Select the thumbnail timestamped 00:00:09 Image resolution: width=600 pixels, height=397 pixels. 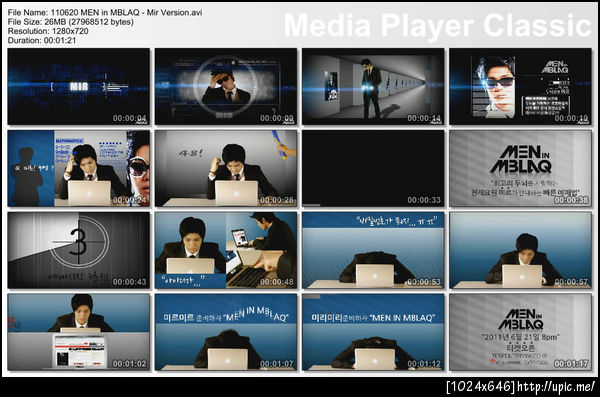point(226,87)
